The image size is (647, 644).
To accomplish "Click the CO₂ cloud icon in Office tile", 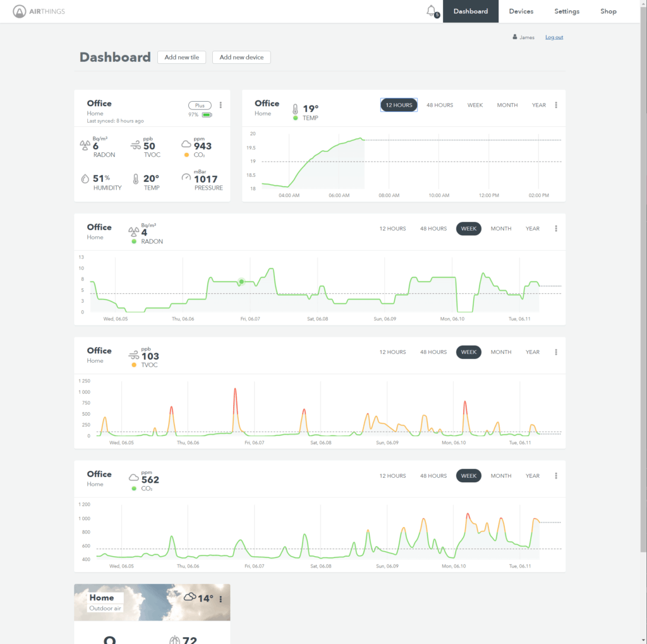I will 186,144.
